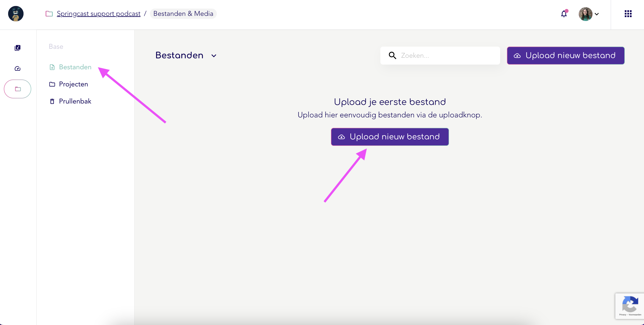
Task: Click the center Upload nieuw bestand button
Action: (x=390, y=137)
